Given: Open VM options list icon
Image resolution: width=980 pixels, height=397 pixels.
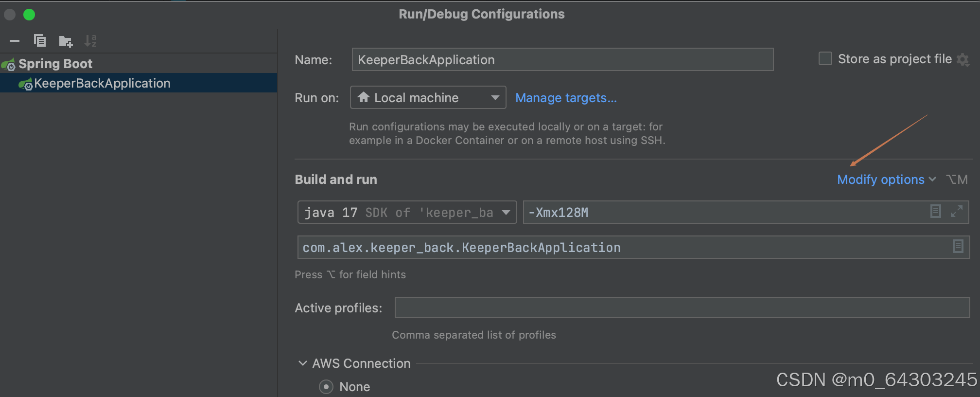Looking at the screenshot, I should point(935,212).
